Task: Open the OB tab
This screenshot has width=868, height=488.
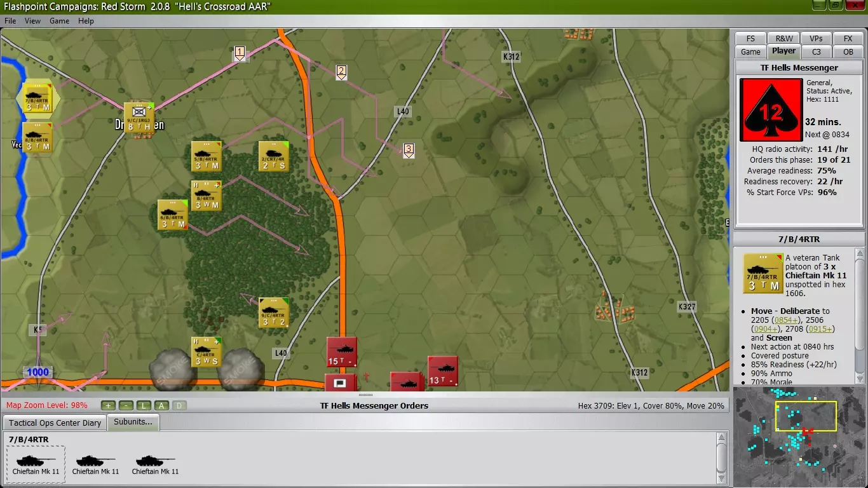Action: (848, 52)
